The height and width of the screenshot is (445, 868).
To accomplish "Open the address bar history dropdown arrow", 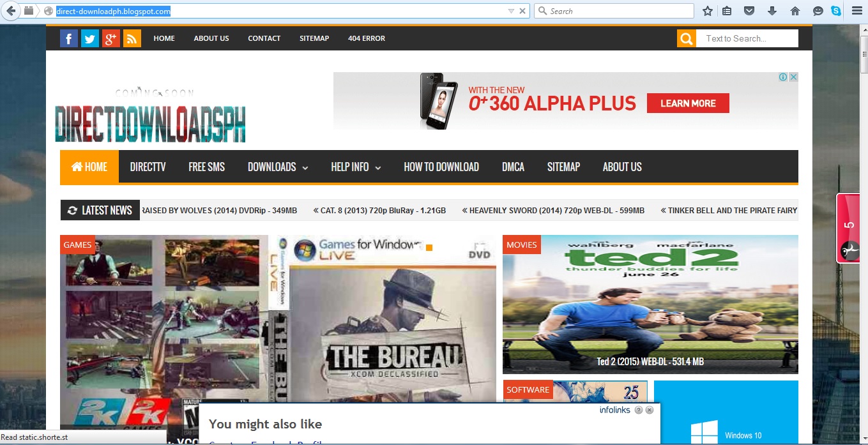I will point(511,11).
